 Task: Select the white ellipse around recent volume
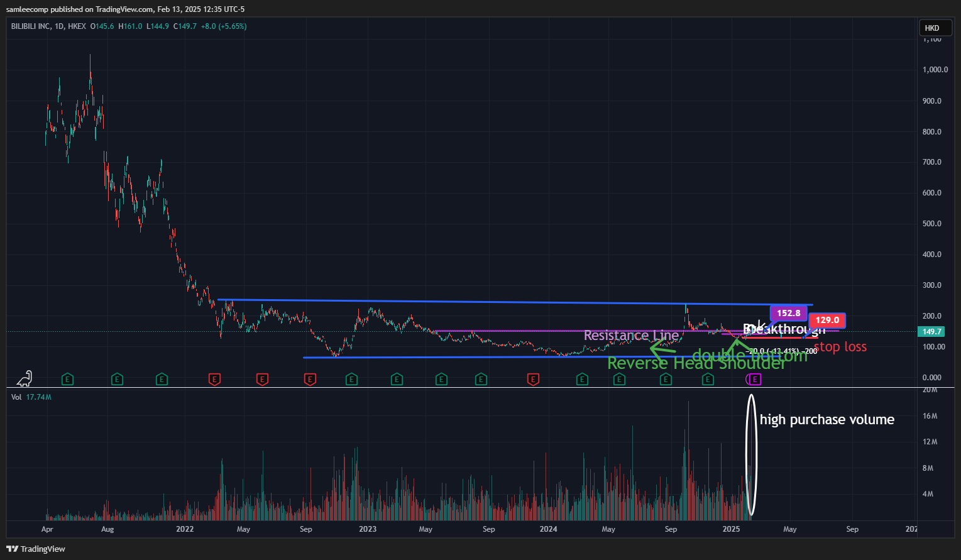pyautogui.click(x=751, y=454)
